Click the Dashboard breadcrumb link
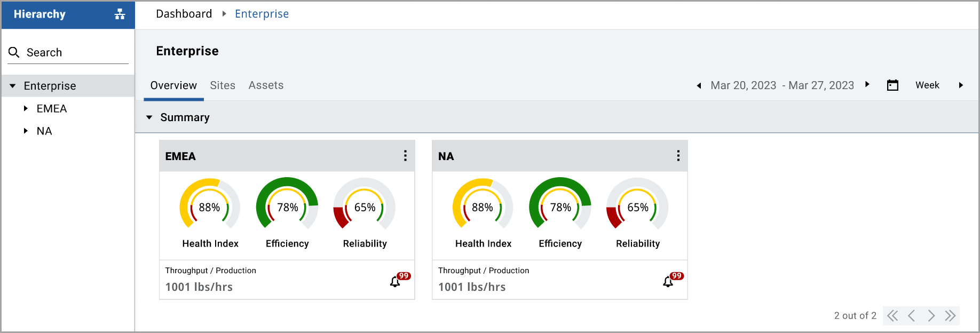The height and width of the screenshot is (333, 980). (x=184, y=14)
